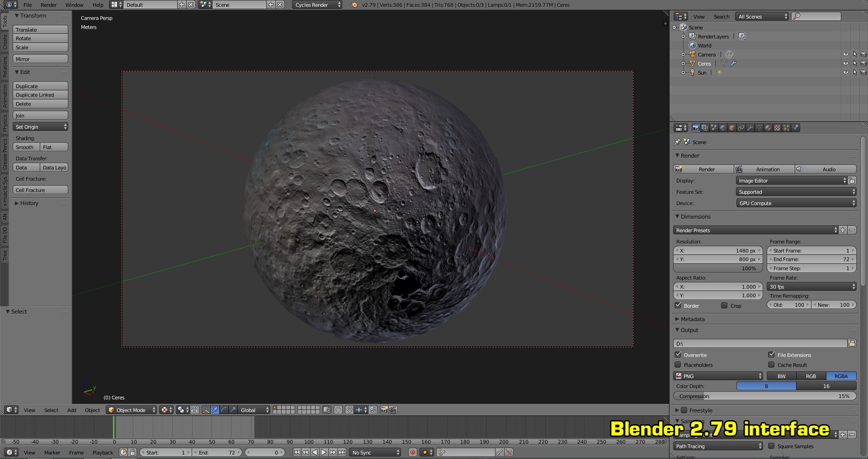The image size is (868, 459).
Task: Click the Cell Fracture button
Action: click(40, 190)
